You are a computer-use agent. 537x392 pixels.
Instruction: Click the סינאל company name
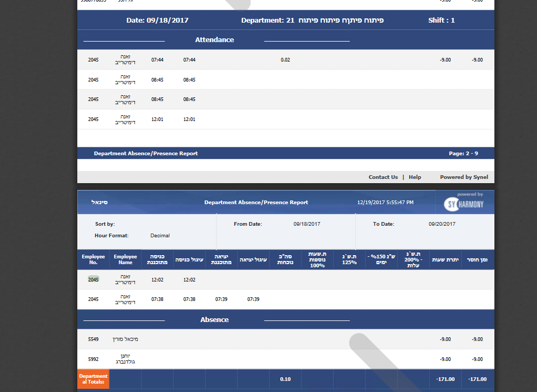point(99,203)
